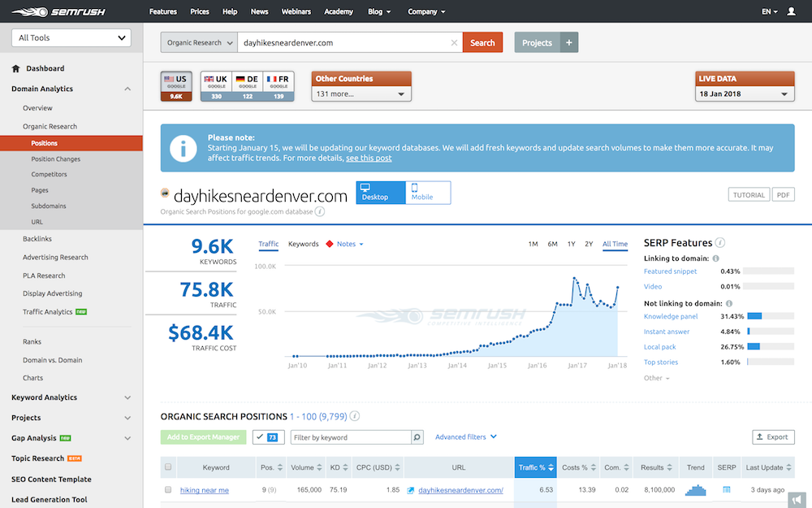Expand the Gap Analysis section
812x508 pixels.
tap(127, 438)
